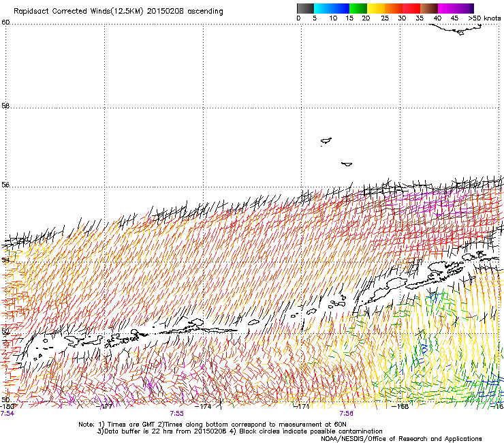Click the map title "Rapidsact Corrected Winds(12.5KM) 20150208 ascending"
This screenshot has height=443, width=504.
pyautogui.click(x=119, y=12)
